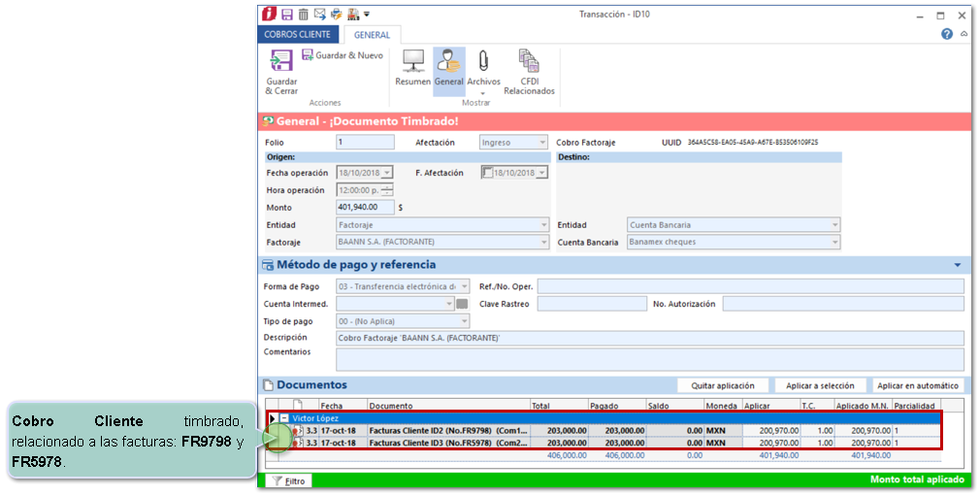Click the Quitar aplicación button
Image resolution: width=980 pixels, height=496 pixels.
tap(722, 385)
